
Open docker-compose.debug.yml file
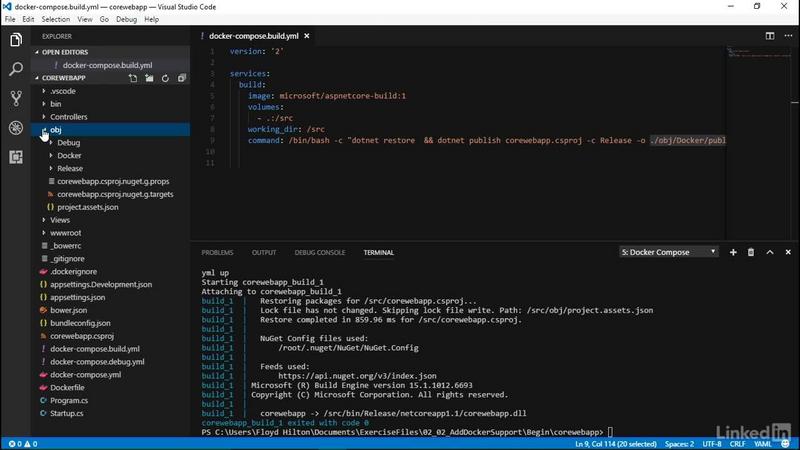click(97, 362)
